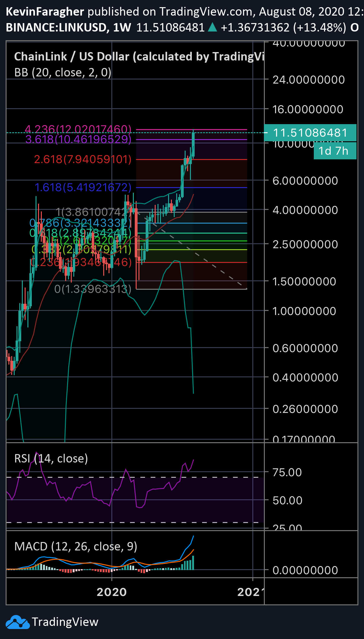Click the 2.618(7.94059101) Fibonacci label

tap(83, 159)
